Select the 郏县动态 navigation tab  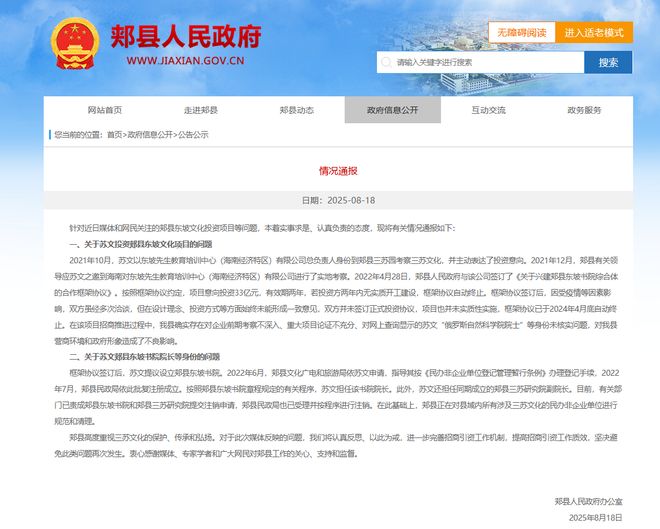point(296,110)
